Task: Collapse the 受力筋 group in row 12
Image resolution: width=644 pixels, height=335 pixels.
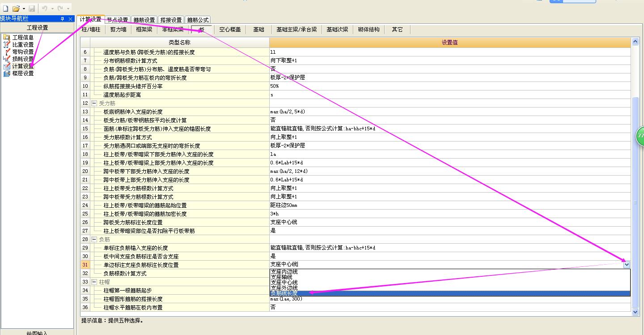Action: [94, 103]
